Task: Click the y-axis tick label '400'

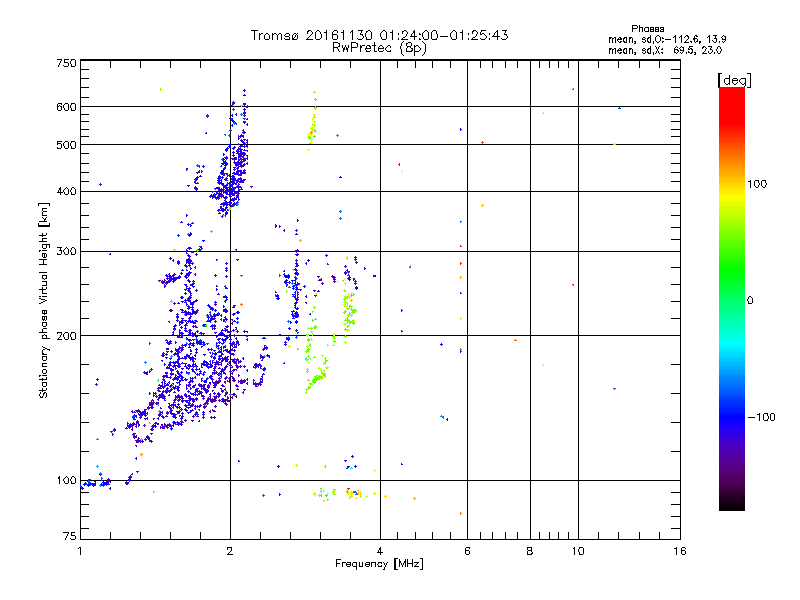Action: [66, 191]
